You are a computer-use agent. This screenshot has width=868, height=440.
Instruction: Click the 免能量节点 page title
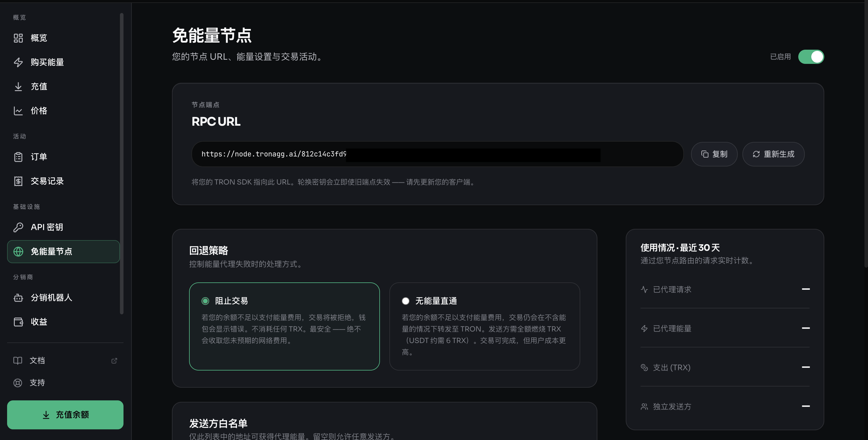[212, 35]
